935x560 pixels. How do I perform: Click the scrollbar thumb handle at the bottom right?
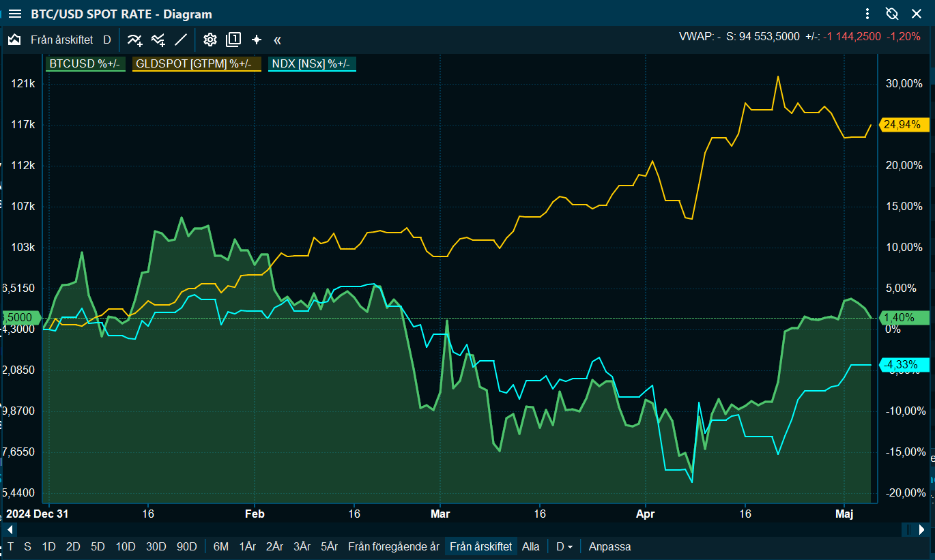(908, 529)
